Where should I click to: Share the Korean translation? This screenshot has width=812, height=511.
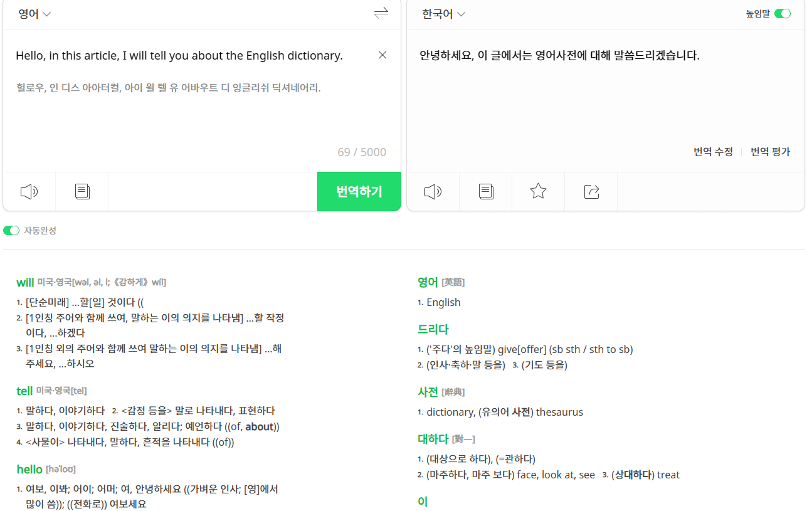tap(591, 191)
